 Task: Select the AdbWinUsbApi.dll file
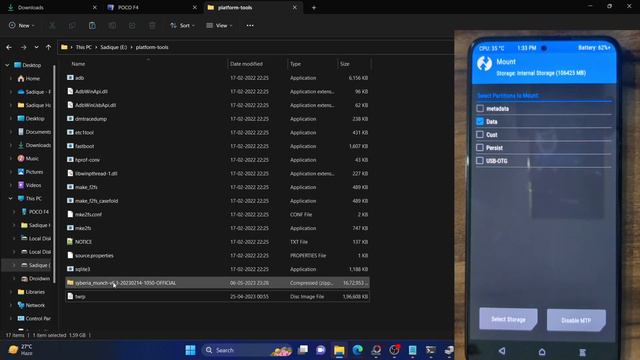coord(217,105)
